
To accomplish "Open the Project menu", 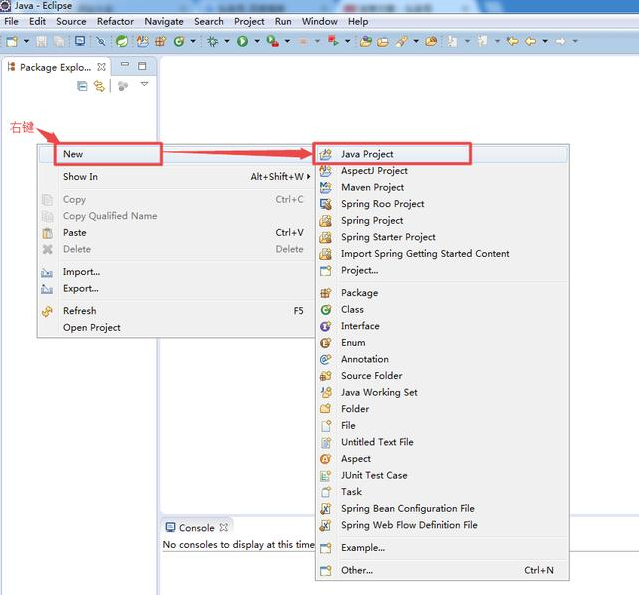I will 249,21.
